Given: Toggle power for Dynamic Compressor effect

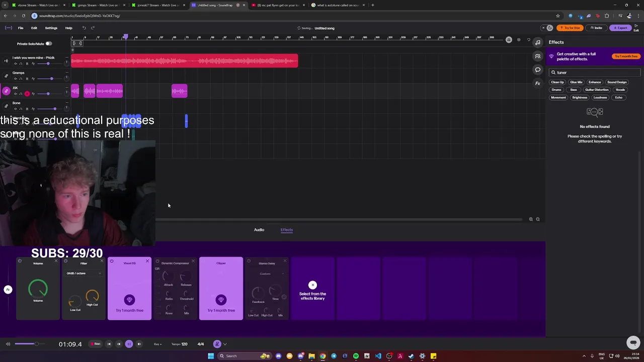Looking at the screenshot, I should [x=157, y=261].
